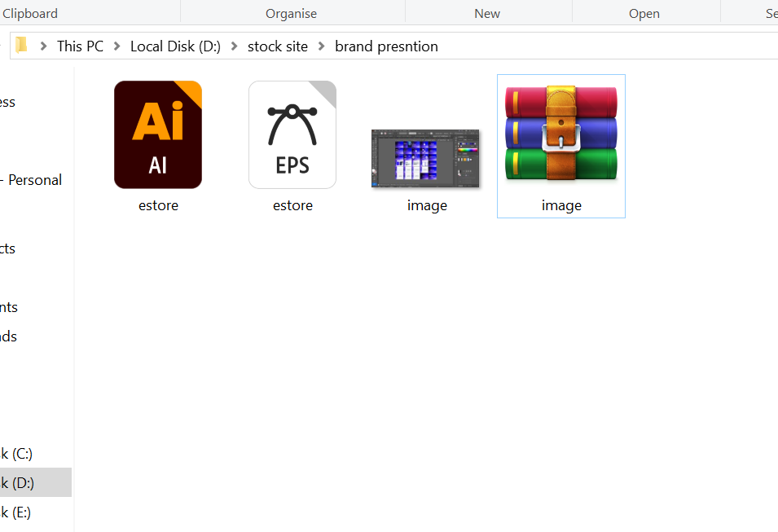Select the D: drive in sidebar
The width and height of the screenshot is (778, 532).
36,482
